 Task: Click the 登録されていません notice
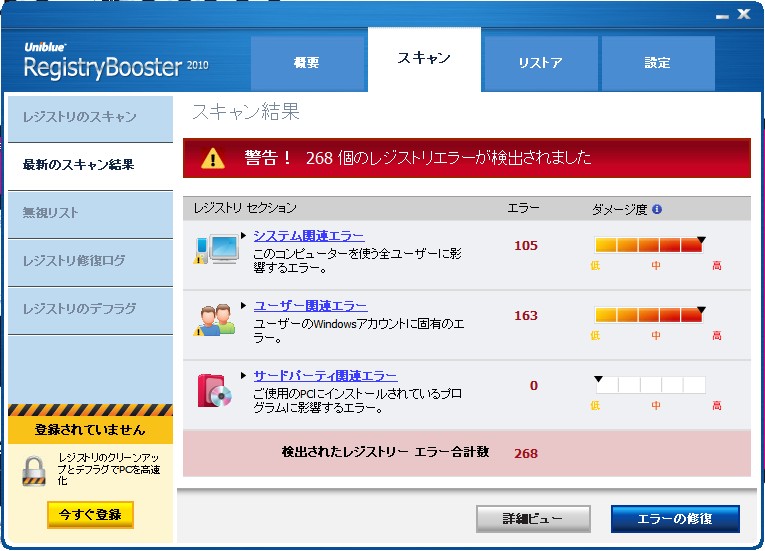90,430
